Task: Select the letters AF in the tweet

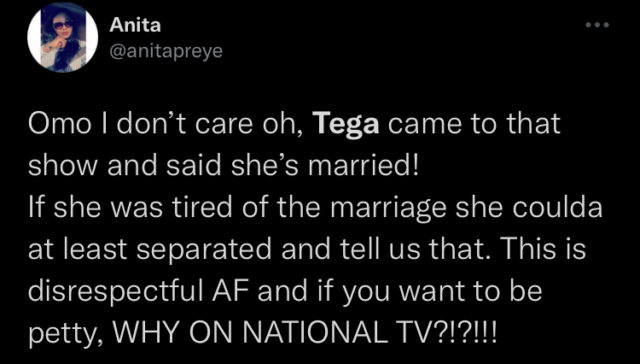Action: coord(243,292)
